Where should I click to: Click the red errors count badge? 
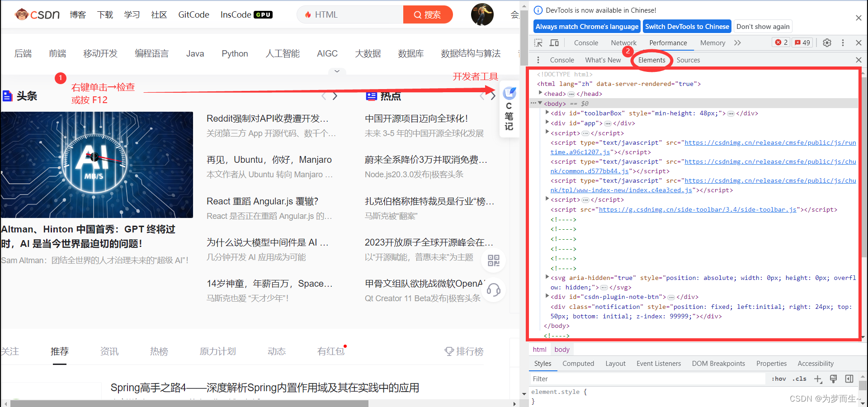tap(782, 43)
